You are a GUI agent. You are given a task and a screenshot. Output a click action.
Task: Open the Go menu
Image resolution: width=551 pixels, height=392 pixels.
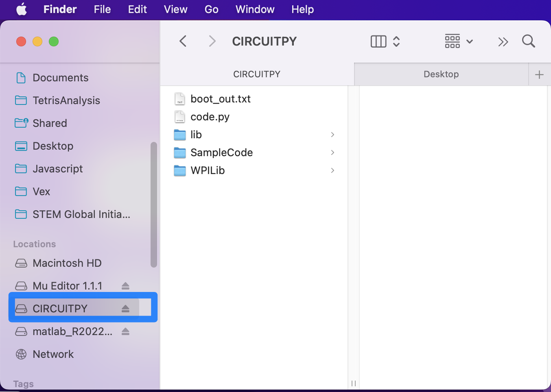pyautogui.click(x=211, y=9)
